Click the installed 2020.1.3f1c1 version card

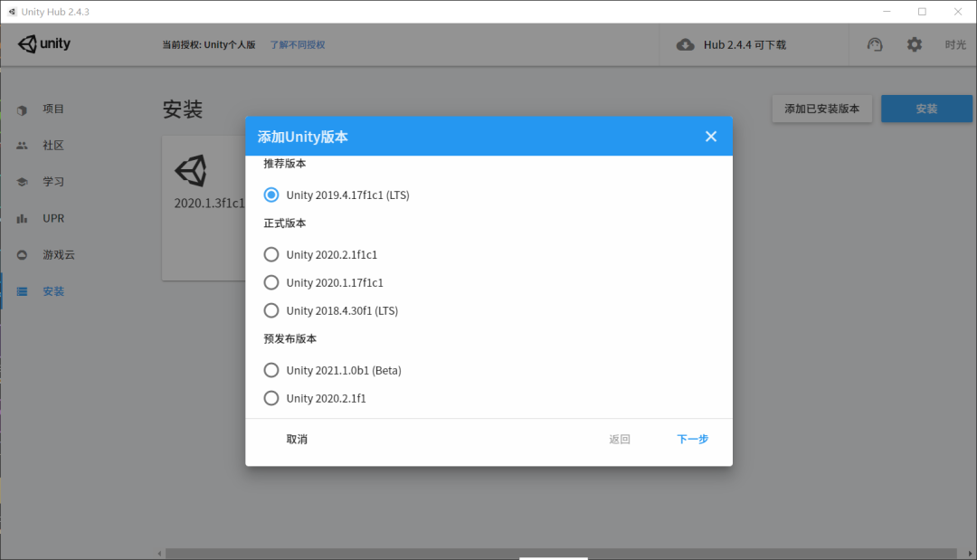(204, 208)
